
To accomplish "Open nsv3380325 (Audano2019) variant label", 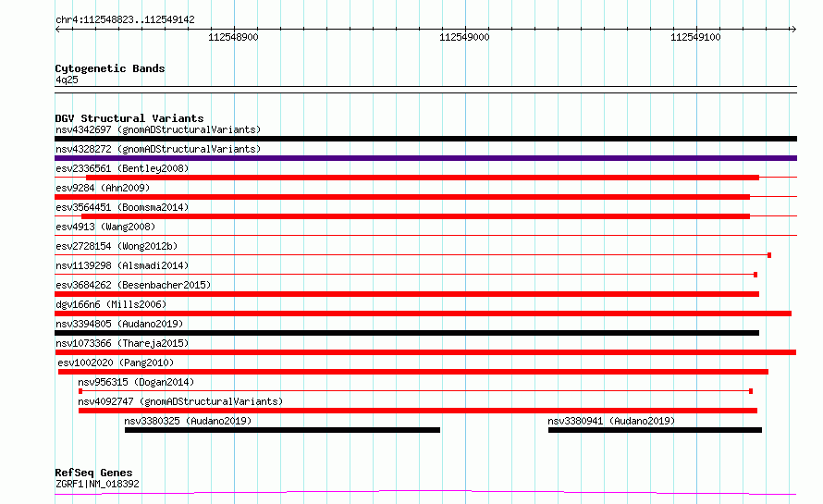I will pyautogui.click(x=188, y=421).
